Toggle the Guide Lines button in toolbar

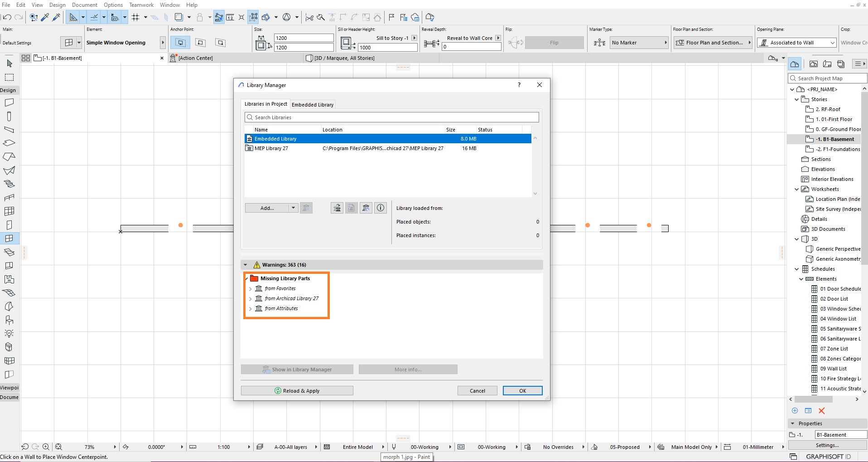coord(73,17)
